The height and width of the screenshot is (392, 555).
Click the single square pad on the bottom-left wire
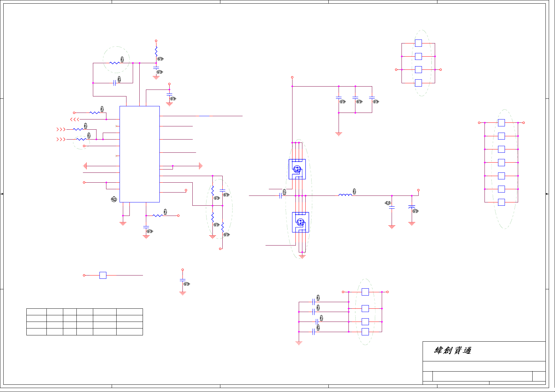pyautogui.click(x=103, y=275)
